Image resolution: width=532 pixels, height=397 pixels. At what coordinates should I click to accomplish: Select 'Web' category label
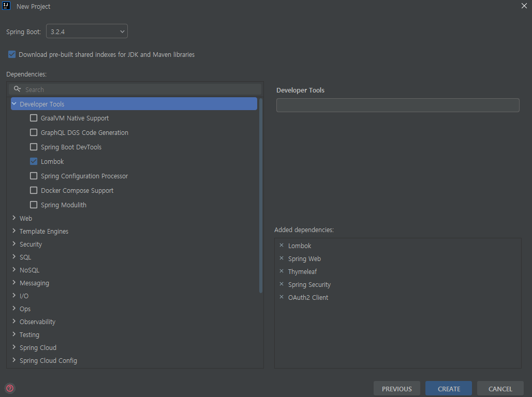click(26, 218)
